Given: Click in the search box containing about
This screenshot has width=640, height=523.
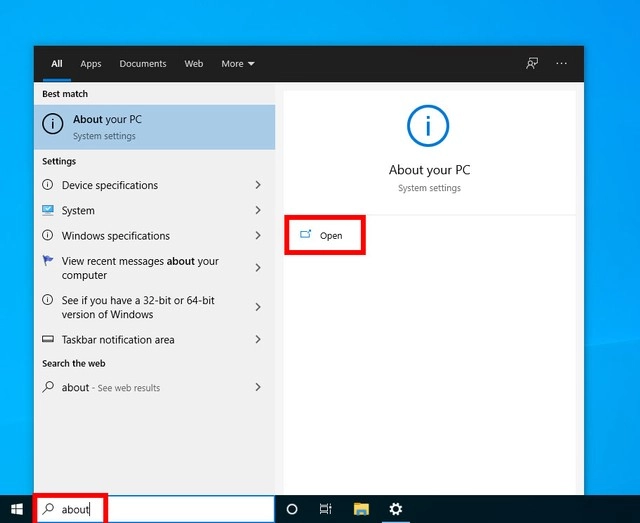Looking at the screenshot, I should pyautogui.click(x=155, y=509).
